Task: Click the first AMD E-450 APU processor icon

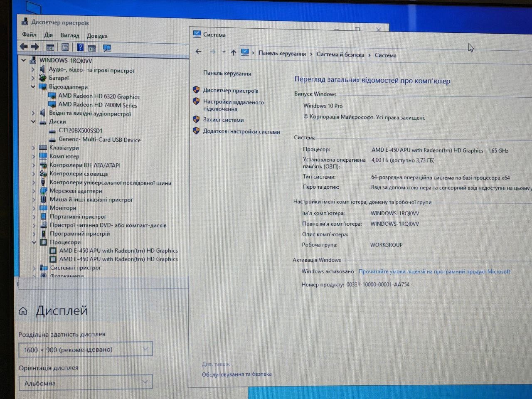Action: tap(53, 251)
